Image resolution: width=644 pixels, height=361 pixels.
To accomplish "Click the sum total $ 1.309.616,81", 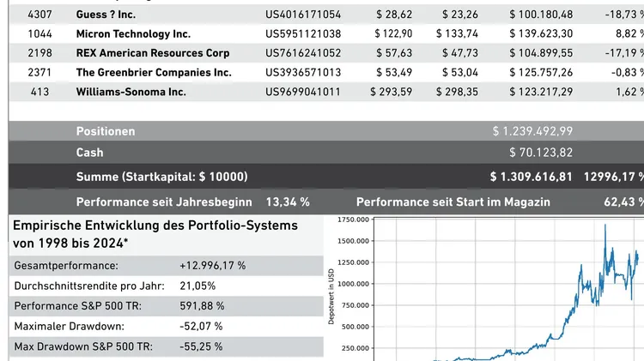I will click(531, 177).
